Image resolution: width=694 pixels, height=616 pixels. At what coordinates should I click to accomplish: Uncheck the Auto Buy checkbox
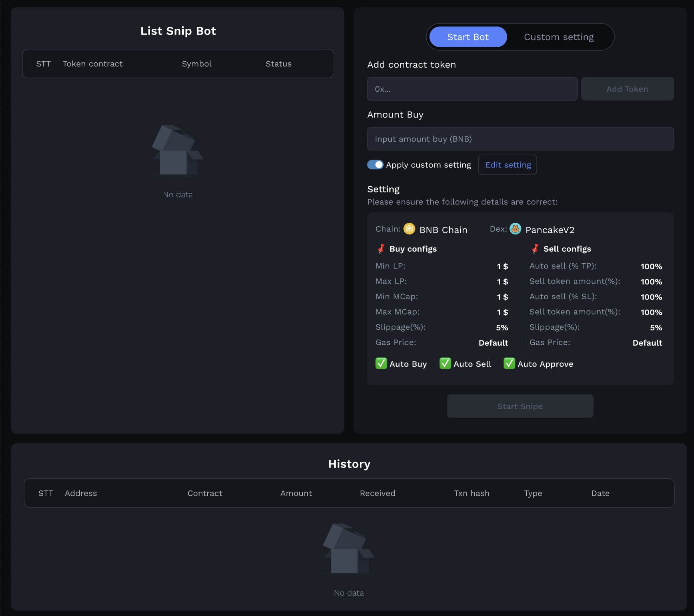[381, 364]
